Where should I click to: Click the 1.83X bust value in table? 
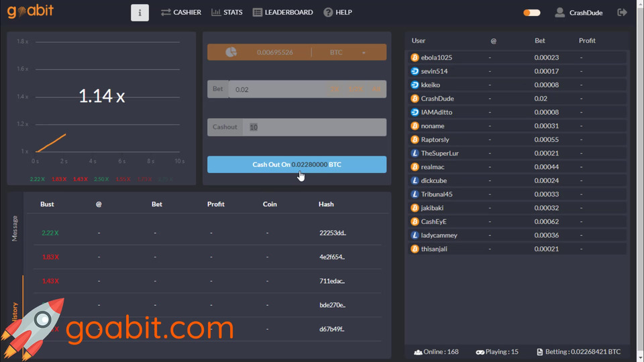click(50, 257)
